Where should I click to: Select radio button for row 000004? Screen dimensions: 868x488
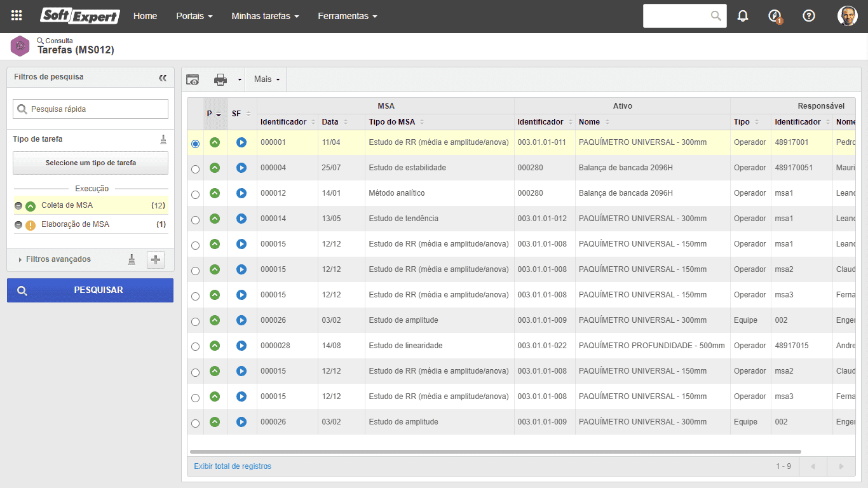point(195,170)
